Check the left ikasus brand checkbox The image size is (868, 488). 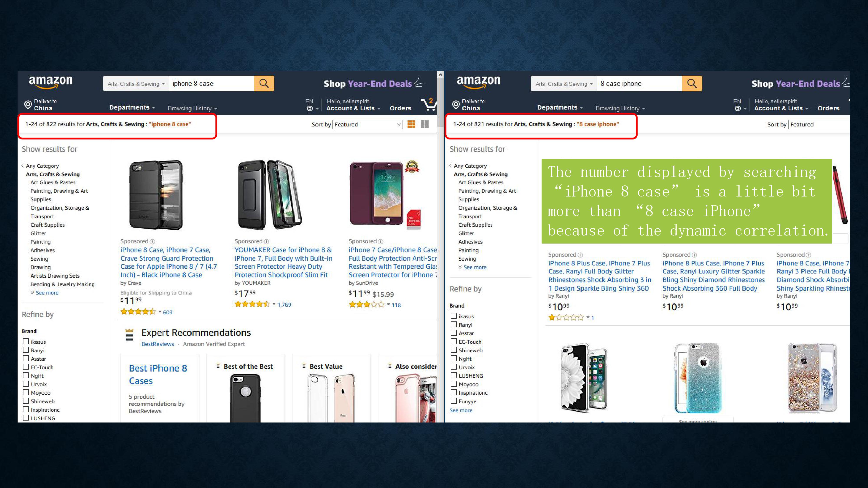point(26,341)
